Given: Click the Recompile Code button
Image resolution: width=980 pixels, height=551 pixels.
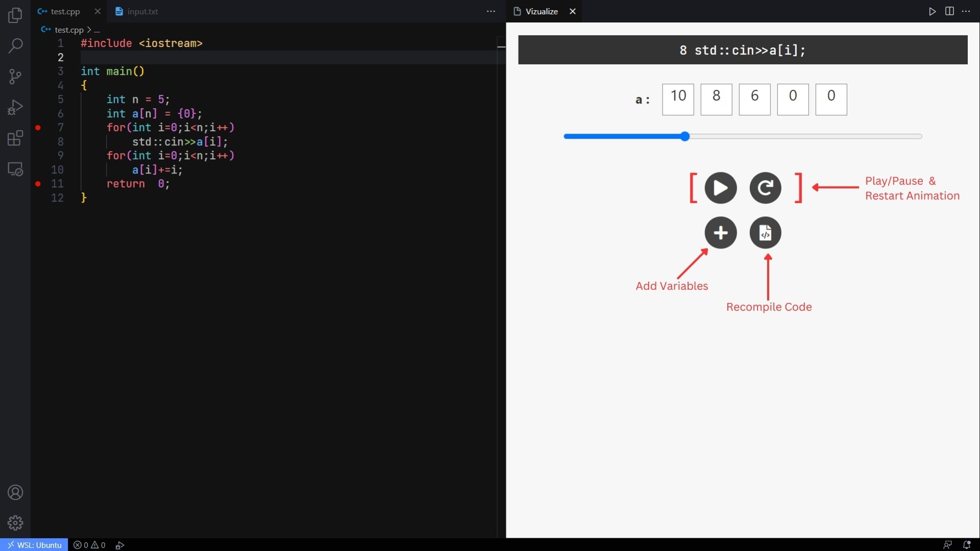Looking at the screenshot, I should pyautogui.click(x=765, y=233).
